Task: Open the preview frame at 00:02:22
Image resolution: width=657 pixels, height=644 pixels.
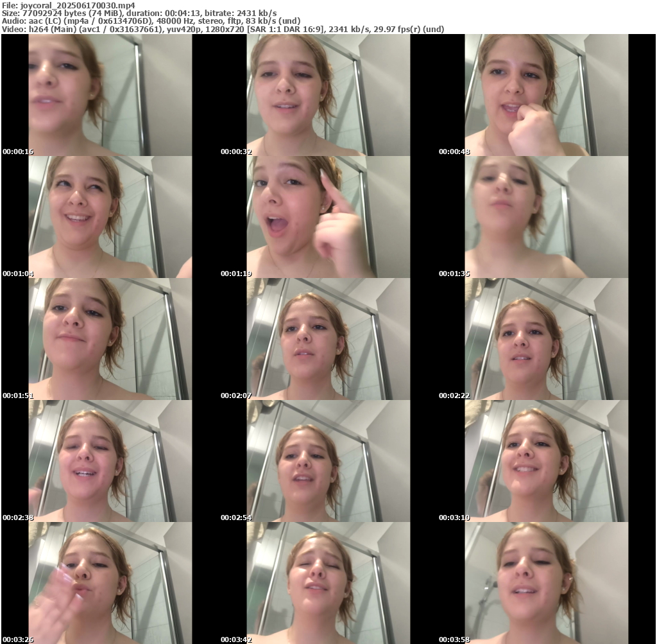Action: click(546, 339)
